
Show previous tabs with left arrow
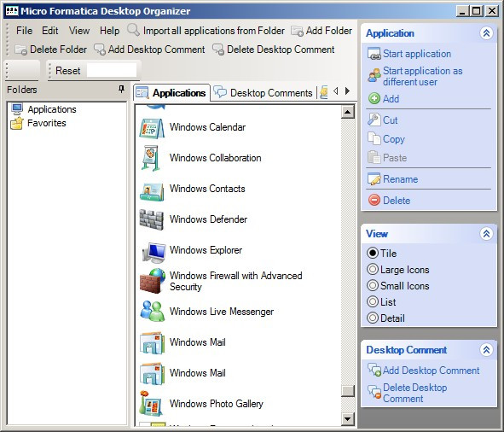coord(335,91)
